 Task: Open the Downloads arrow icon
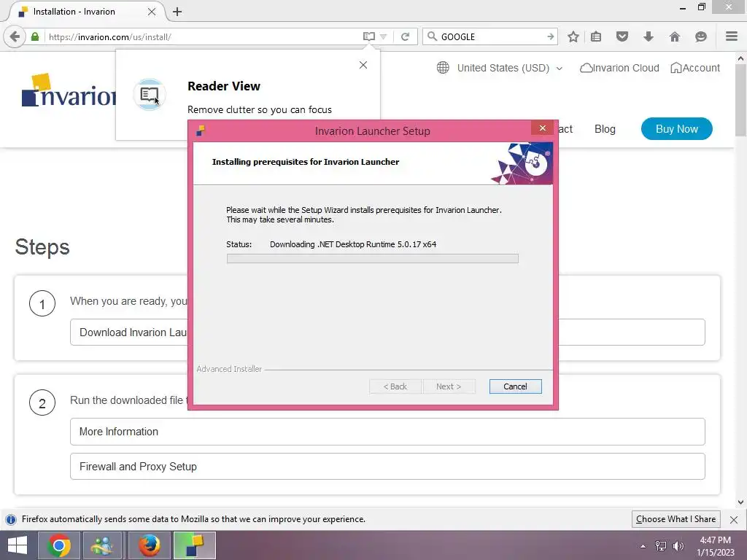tap(649, 36)
